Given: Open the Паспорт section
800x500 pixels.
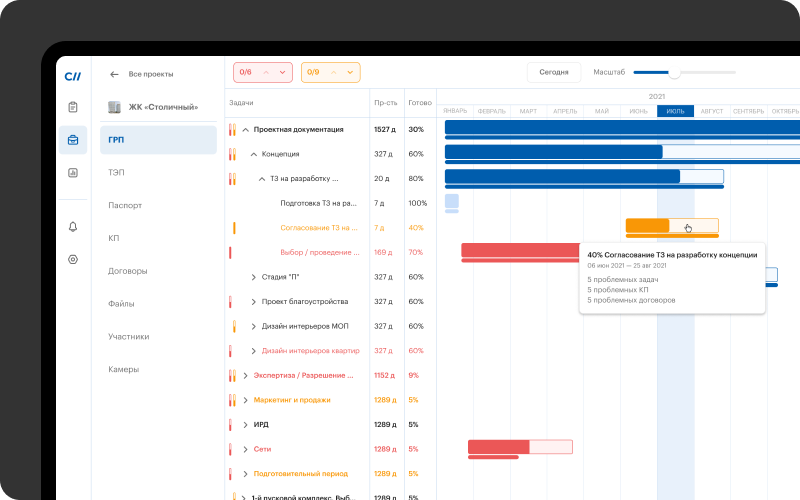Looking at the screenshot, I should pos(125,205).
